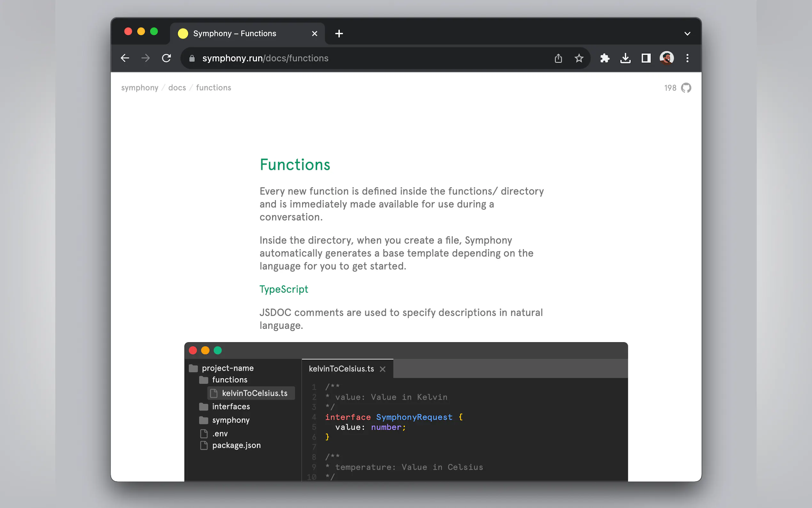Click the 'interface' keyword in code

click(348, 417)
